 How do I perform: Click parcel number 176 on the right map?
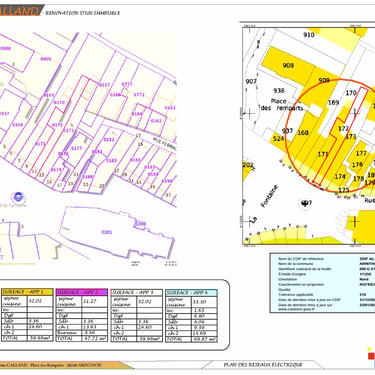[357, 165]
